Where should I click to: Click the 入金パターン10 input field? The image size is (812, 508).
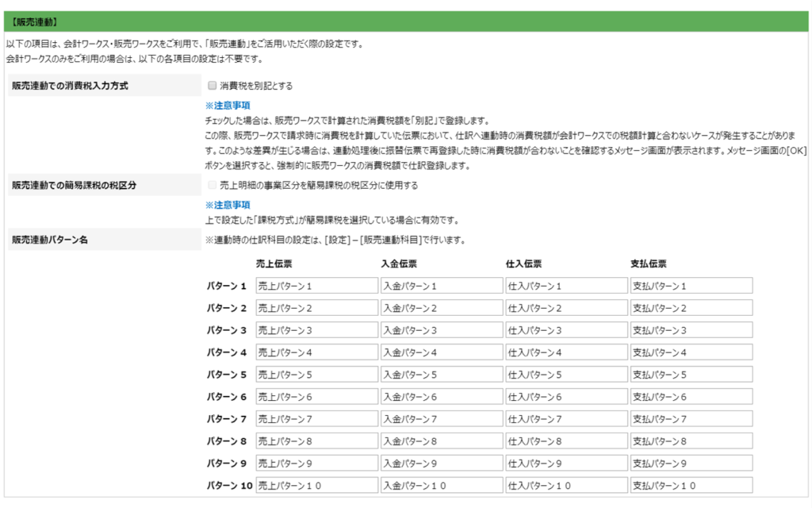441,485
